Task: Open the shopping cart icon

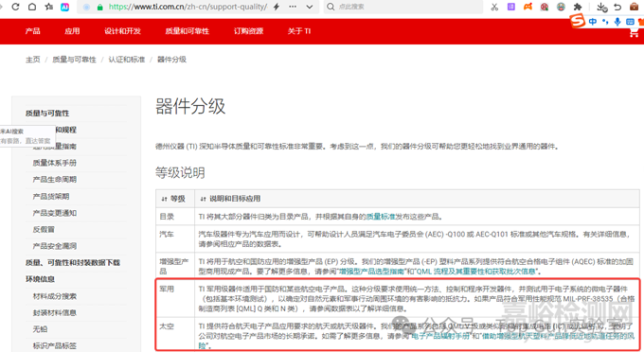Action: [635, 34]
